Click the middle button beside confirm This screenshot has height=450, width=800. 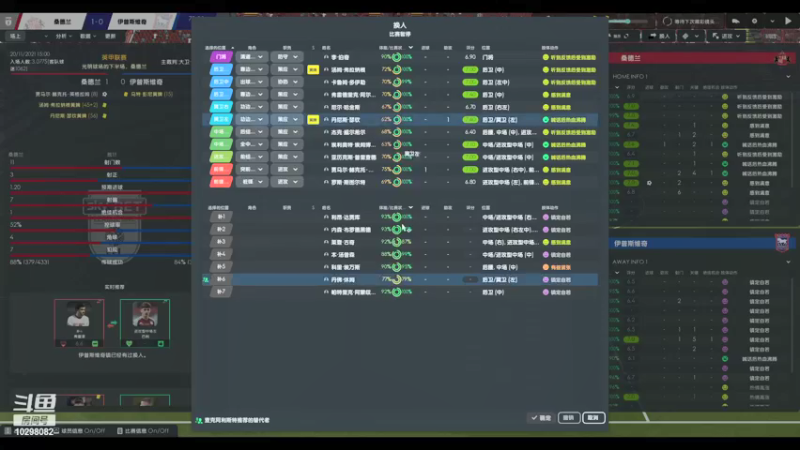click(568, 418)
